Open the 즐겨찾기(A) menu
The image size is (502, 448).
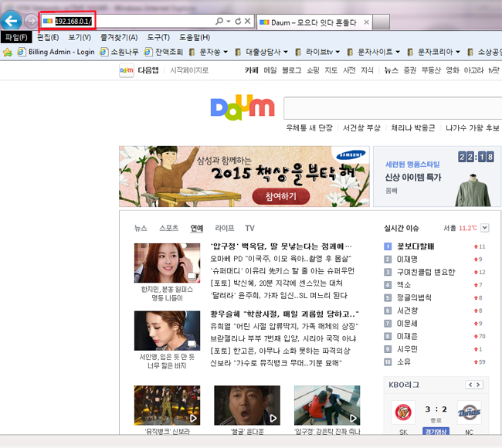[119, 38]
